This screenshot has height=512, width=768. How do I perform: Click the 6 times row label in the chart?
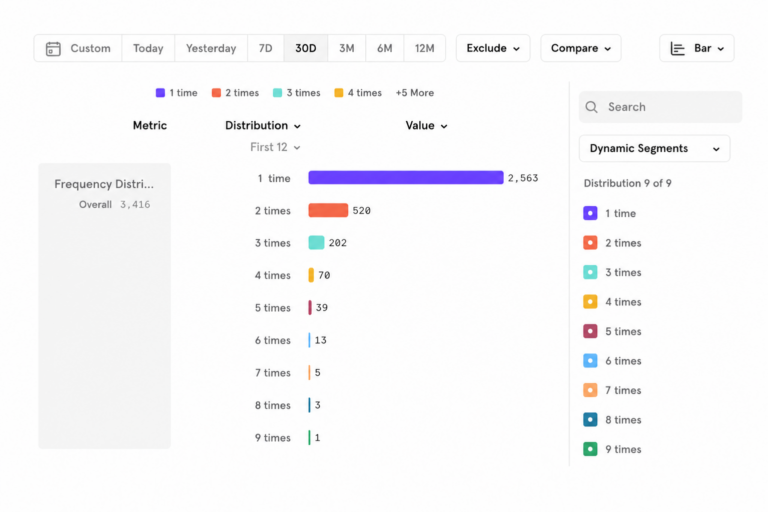pos(273,340)
